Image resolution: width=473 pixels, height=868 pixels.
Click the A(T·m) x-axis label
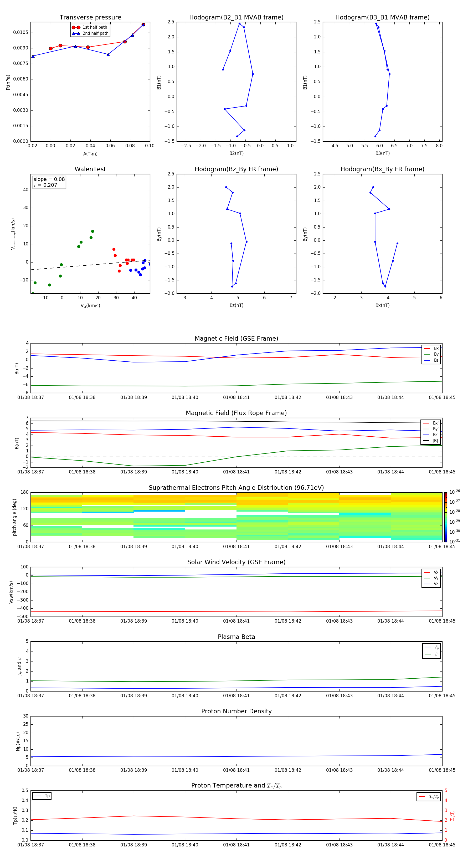coord(90,154)
